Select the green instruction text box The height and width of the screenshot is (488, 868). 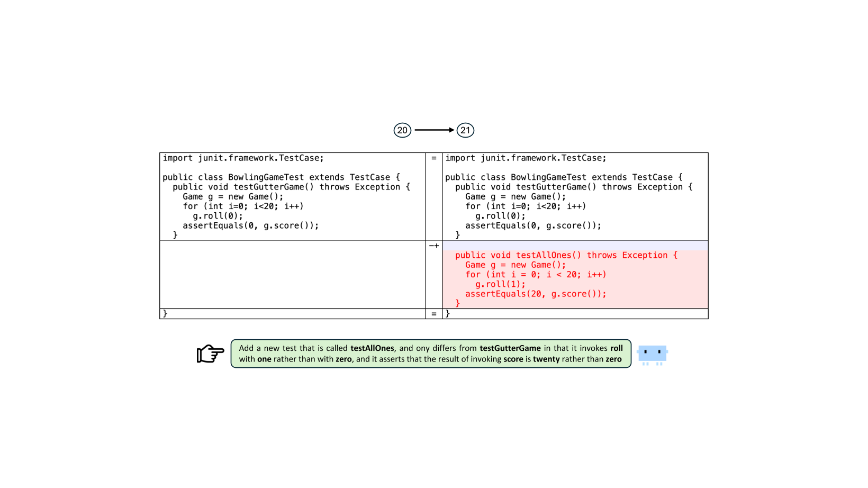(x=431, y=354)
